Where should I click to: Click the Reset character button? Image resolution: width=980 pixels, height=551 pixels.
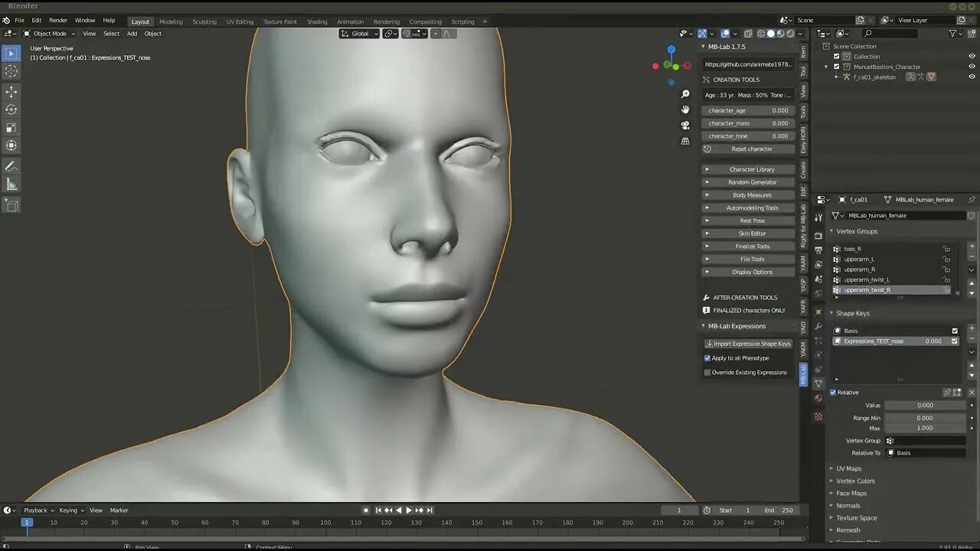tap(748, 149)
